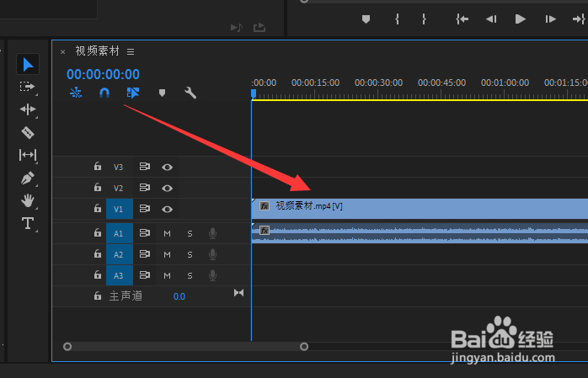The image size is (588, 378).
Task: Click right handle of zoom scrollbar
Action: [304, 347]
